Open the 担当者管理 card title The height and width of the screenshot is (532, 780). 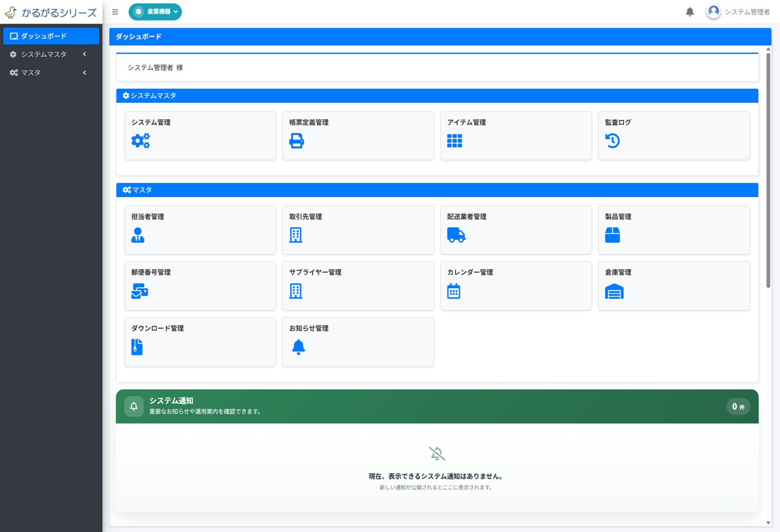[147, 216]
